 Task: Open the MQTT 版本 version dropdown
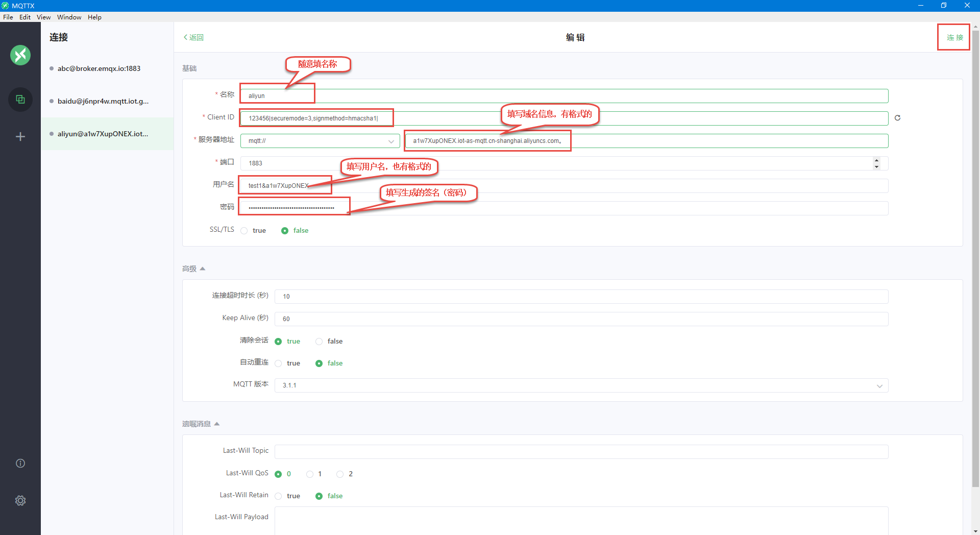(x=581, y=385)
